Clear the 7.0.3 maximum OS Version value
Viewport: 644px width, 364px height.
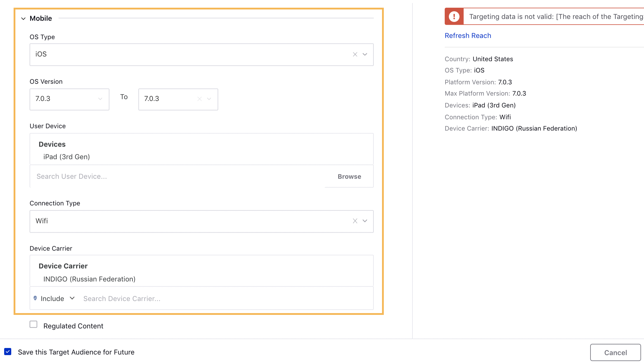(x=199, y=99)
